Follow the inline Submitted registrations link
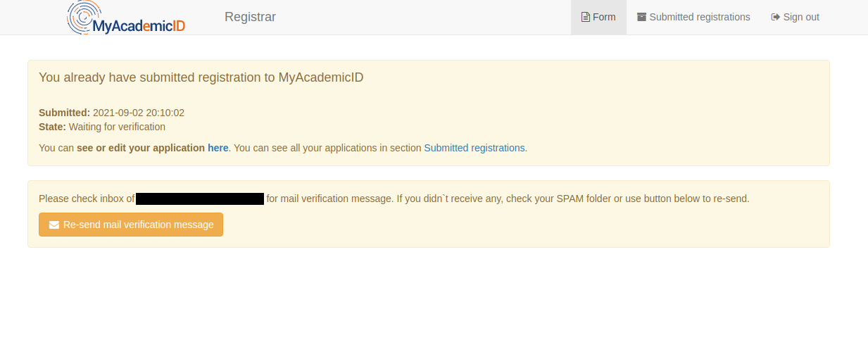 (x=474, y=148)
